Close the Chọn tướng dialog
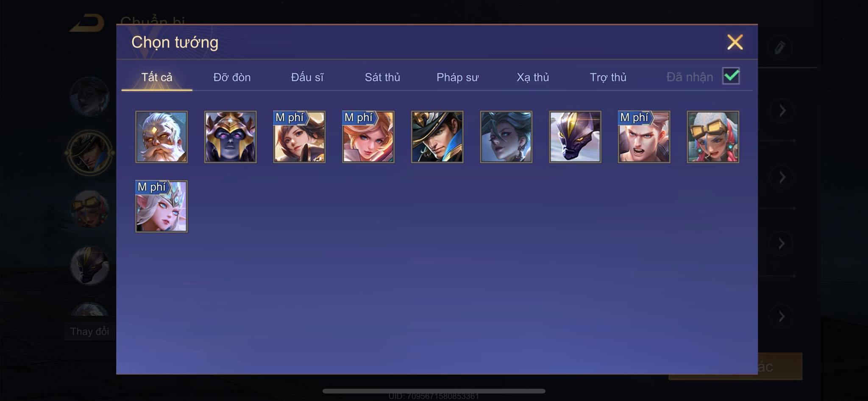Viewport: 868px width, 401px height. (x=735, y=42)
